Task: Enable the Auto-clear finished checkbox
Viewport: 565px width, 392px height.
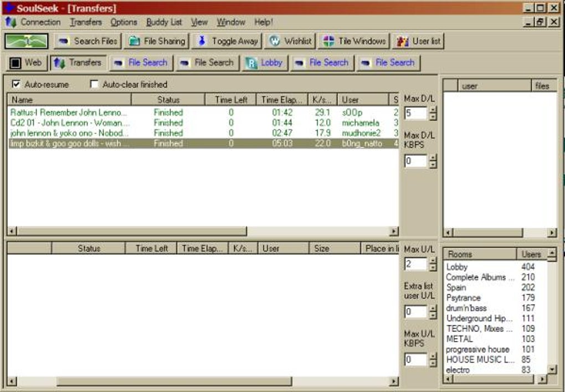Action: [x=94, y=84]
